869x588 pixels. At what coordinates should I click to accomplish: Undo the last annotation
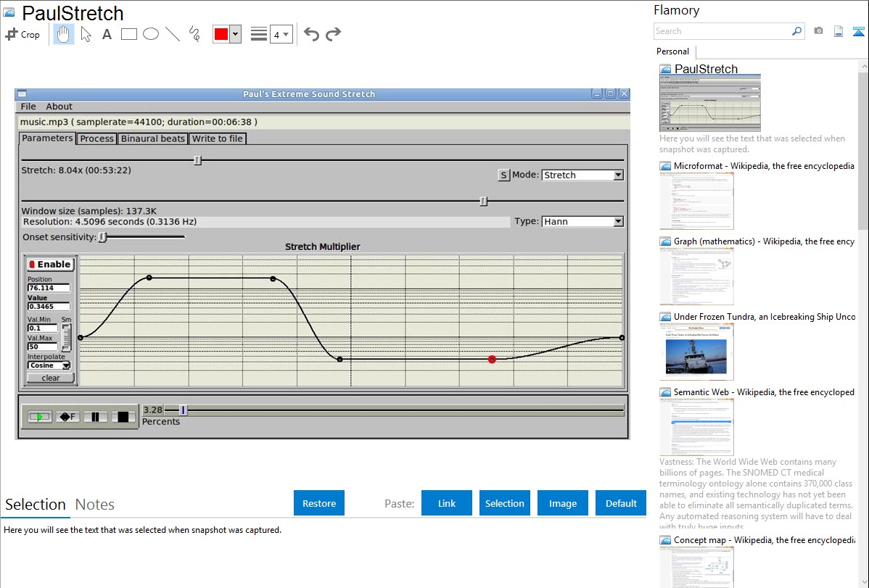pyautogui.click(x=311, y=34)
